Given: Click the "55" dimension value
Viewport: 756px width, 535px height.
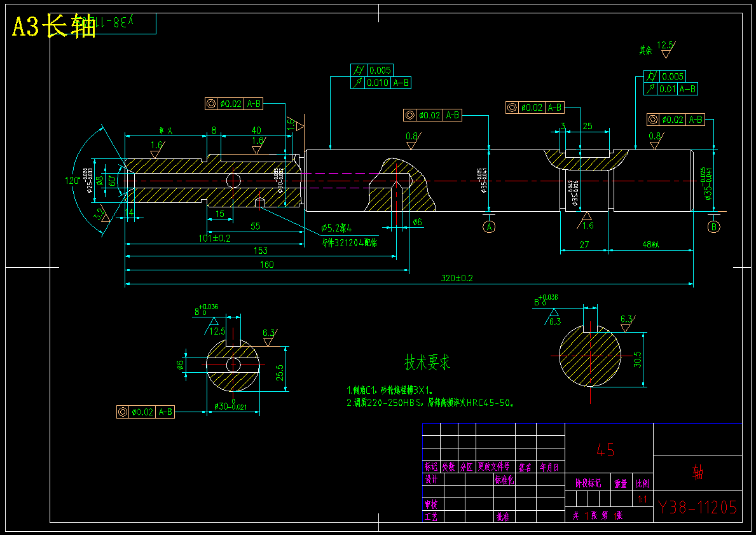Looking at the screenshot, I should [256, 226].
